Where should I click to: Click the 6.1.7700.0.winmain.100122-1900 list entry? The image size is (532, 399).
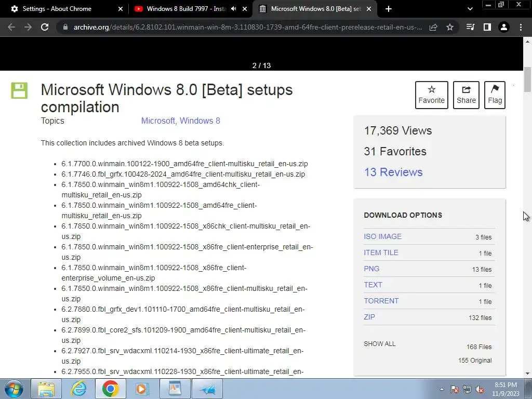pos(184,164)
